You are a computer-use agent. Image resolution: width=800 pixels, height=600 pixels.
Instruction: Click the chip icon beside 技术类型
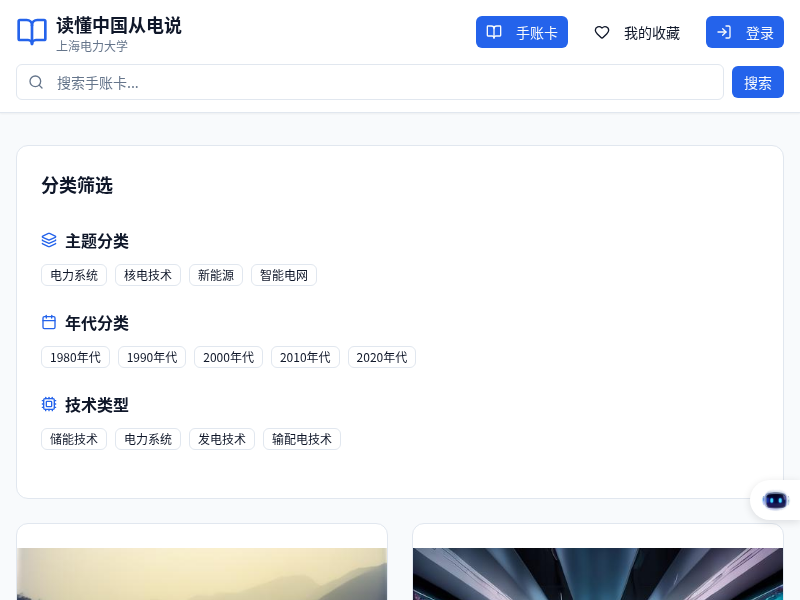tap(49, 404)
